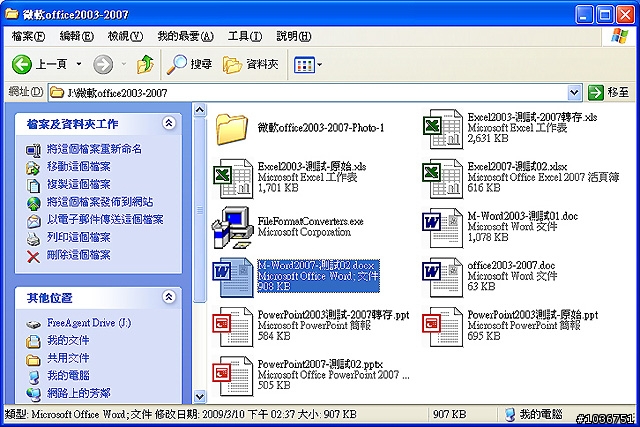Click 移動這個檔案 move file link
This screenshot has height=427, width=640.
(78, 167)
